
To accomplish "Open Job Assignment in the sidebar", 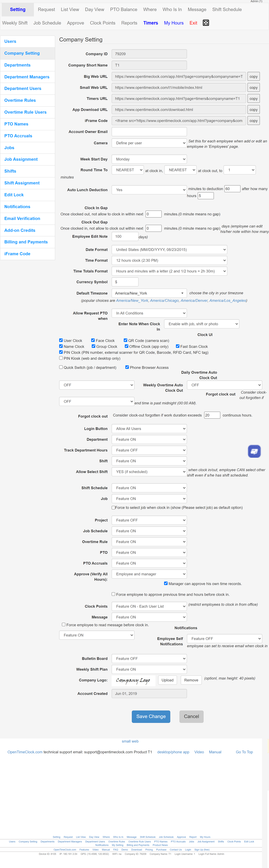I will [x=28, y=159].
